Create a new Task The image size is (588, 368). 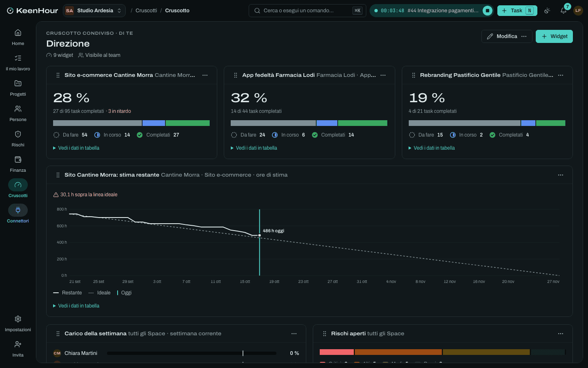tap(517, 11)
